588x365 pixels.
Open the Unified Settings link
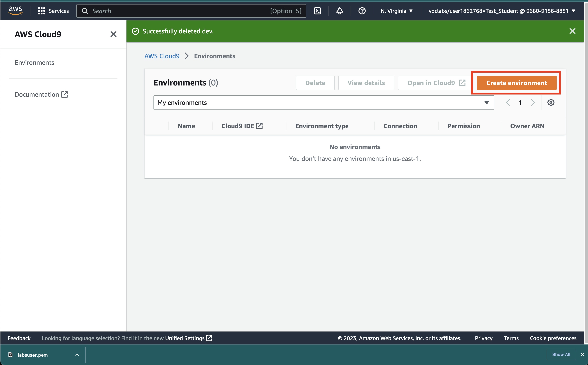click(x=189, y=338)
